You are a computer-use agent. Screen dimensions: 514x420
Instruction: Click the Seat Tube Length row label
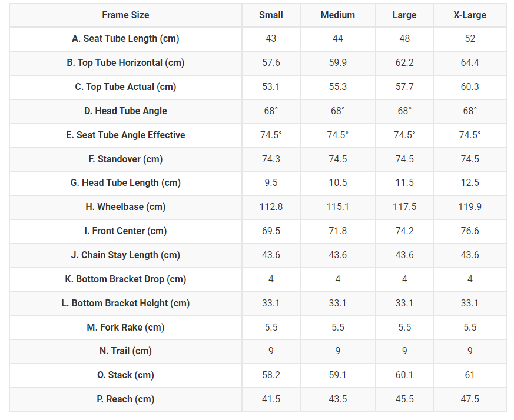[125, 39]
